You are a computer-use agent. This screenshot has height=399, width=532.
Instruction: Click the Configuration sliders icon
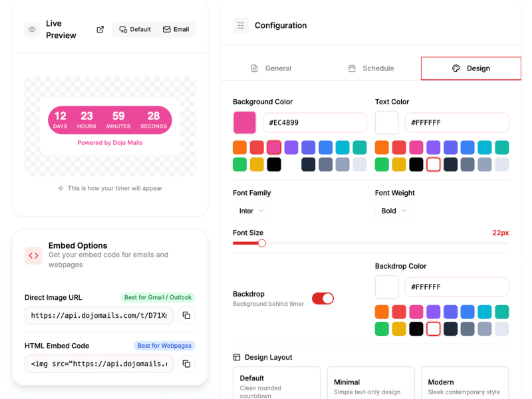[240, 25]
